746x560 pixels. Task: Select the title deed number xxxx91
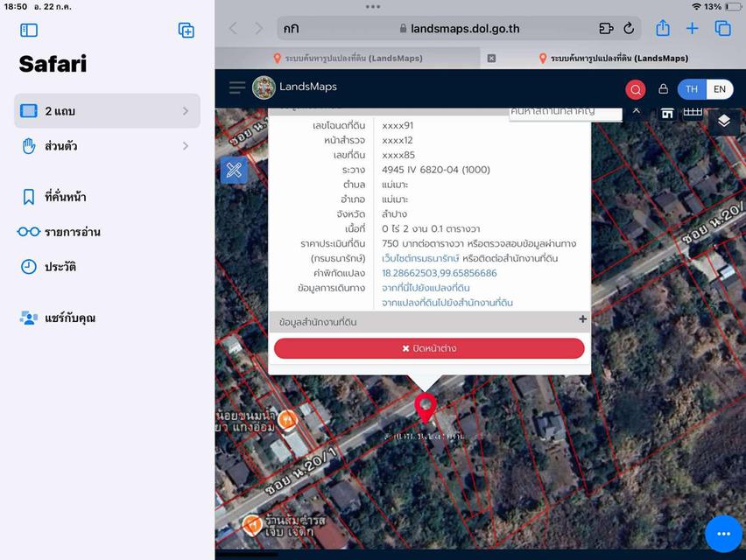tap(398, 125)
